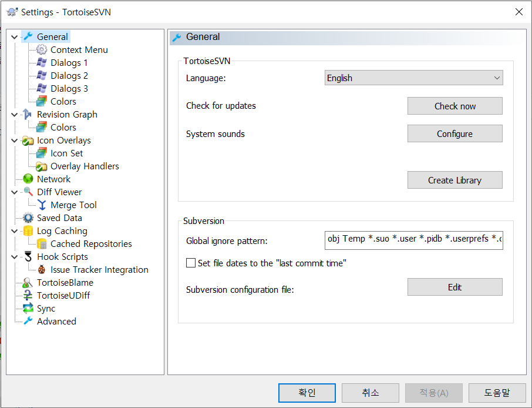Viewport: 532px width, 408px height.
Task: Click the Dialogs 1 window icon
Action: (41, 62)
